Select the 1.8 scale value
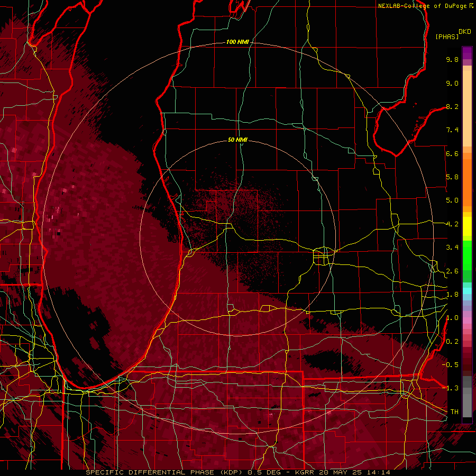476x476 pixels. point(452,295)
